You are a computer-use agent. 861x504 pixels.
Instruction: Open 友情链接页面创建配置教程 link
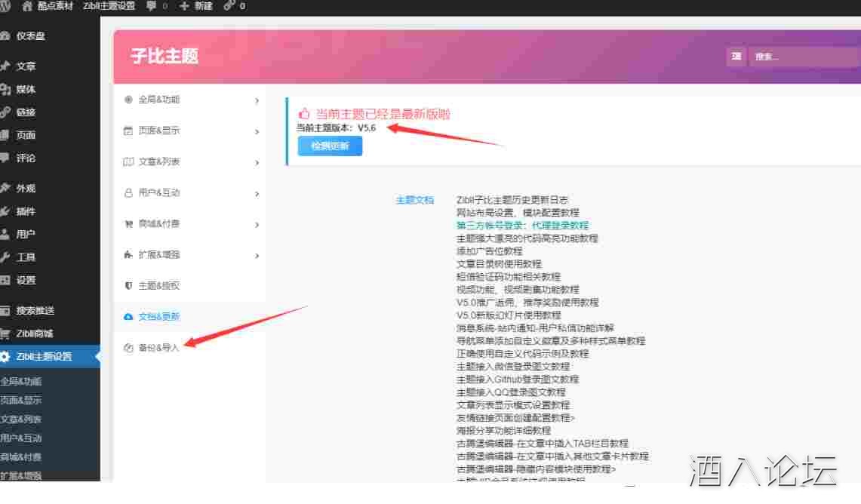pyautogui.click(x=515, y=418)
